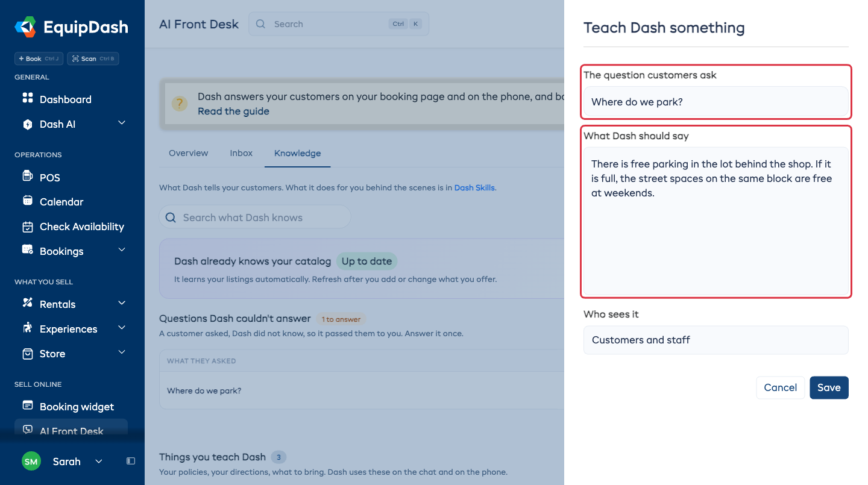Viewport: 868px width, 485px height.
Task: Expand the Bookings submenu chevron
Action: tap(122, 250)
